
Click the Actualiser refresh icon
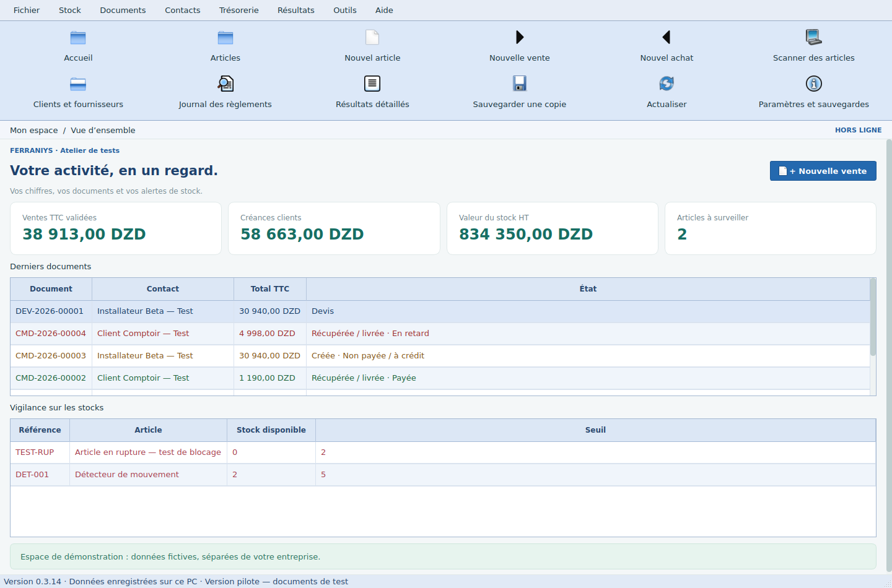[667, 84]
